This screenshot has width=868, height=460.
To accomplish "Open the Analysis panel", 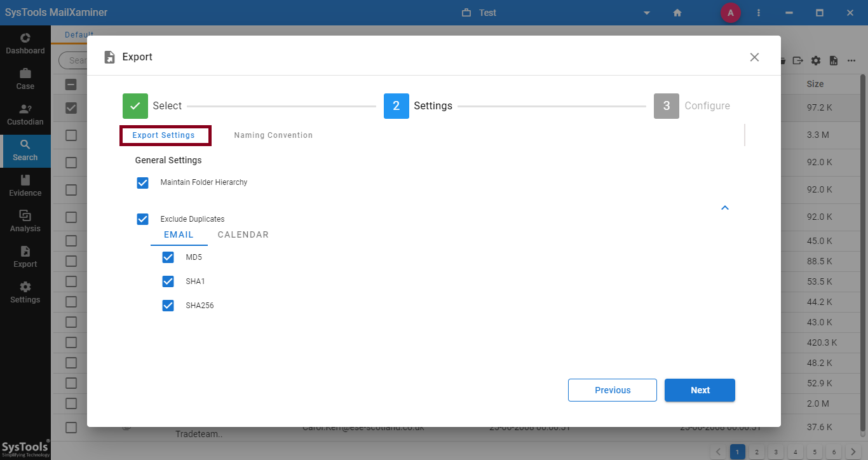I will [25, 221].
